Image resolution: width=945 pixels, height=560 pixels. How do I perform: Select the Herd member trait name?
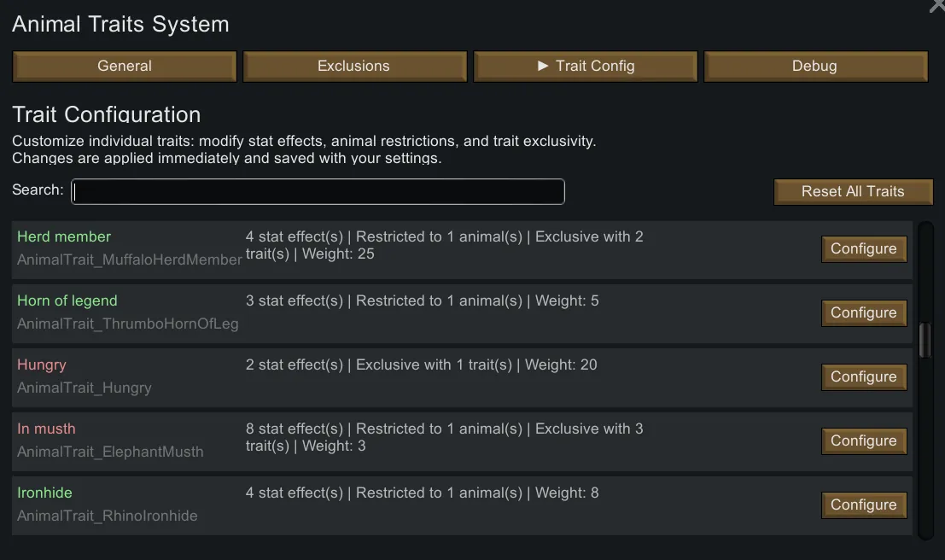(64, 236)
